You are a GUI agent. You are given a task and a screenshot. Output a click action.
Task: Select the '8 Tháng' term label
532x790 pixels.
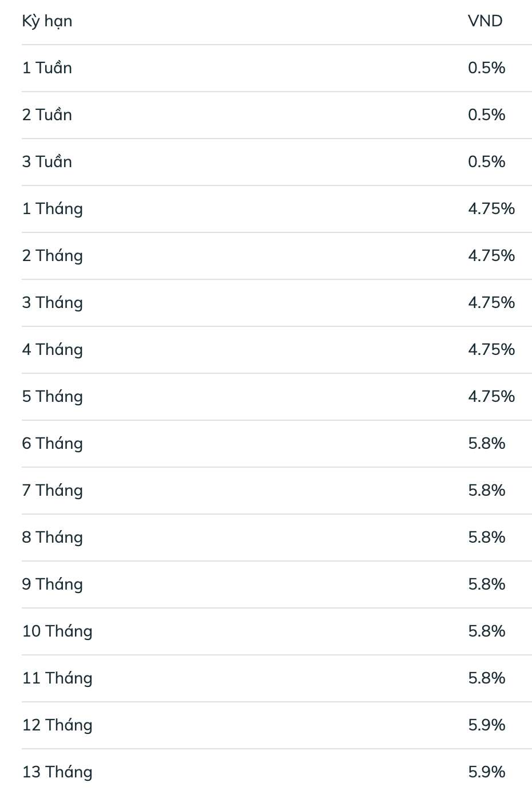[52, 538]
